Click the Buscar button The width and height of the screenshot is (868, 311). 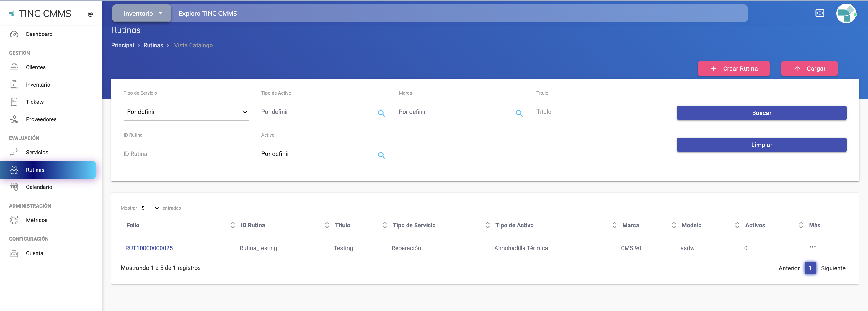pyautogui.click(x=761, y=113)
